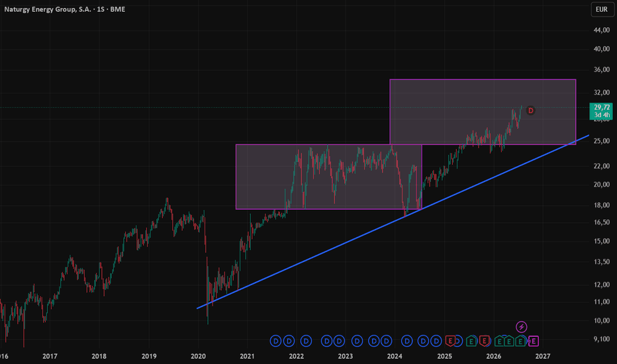Screen dimensions: 617x364
Task: Click the 12,00 price axis label
Action: 602,285
